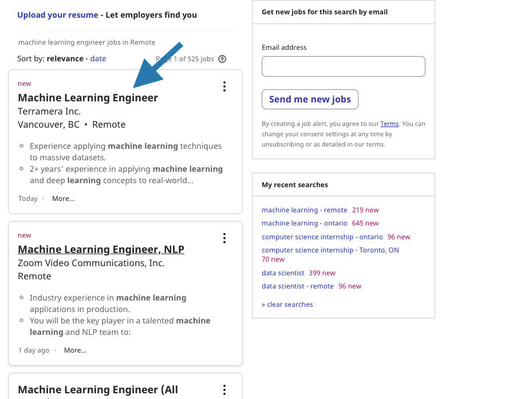This screenshot has width=532, height=399.
Task: Open kebab menu on third job card
Action: point(224,390)
